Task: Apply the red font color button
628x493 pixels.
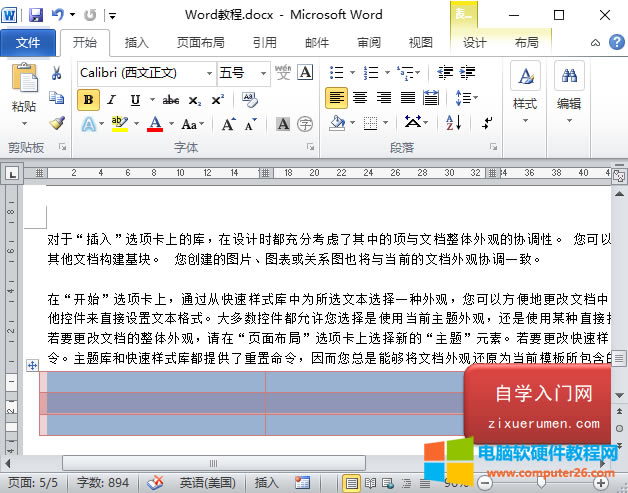Action: pos(155,123)
